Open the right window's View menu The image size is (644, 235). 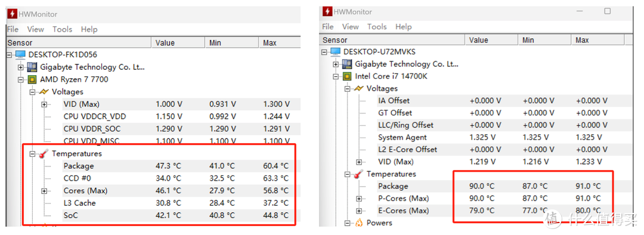point(351,27)
